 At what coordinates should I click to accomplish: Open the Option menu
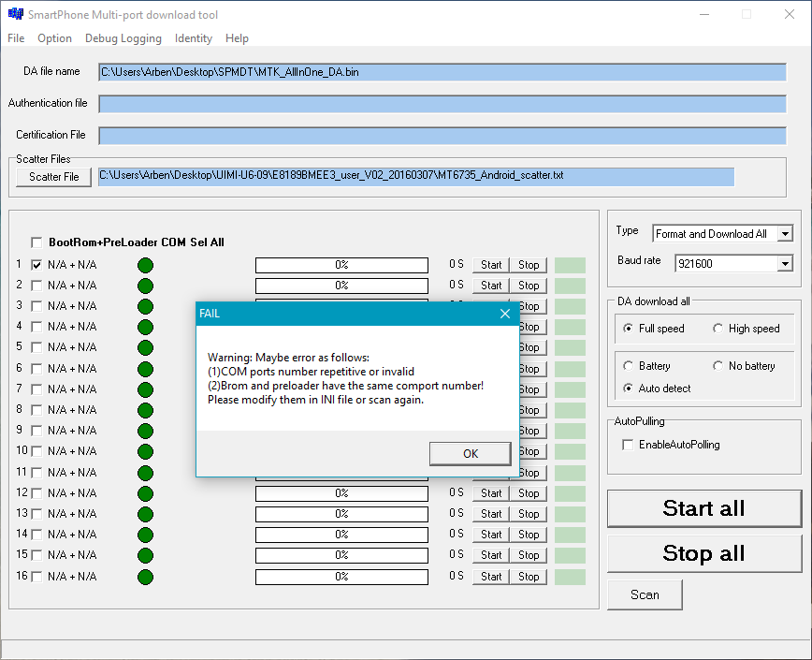point(54,38)
